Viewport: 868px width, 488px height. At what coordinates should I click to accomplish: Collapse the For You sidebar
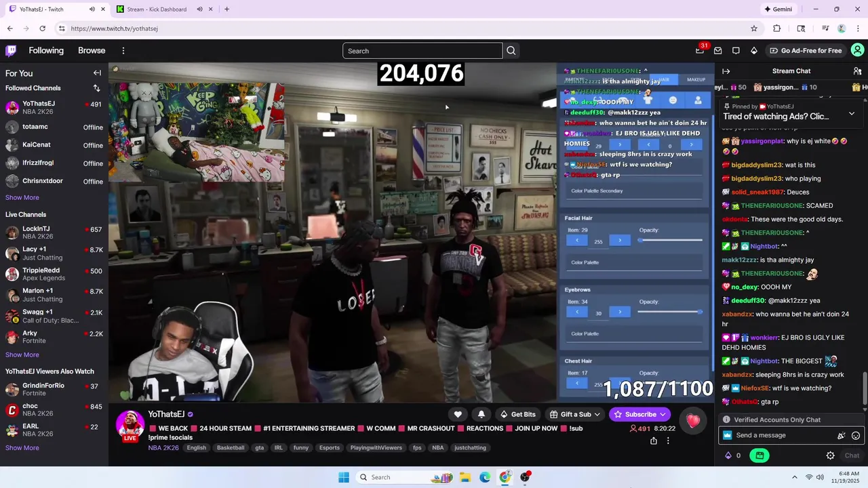pos(97,73)
